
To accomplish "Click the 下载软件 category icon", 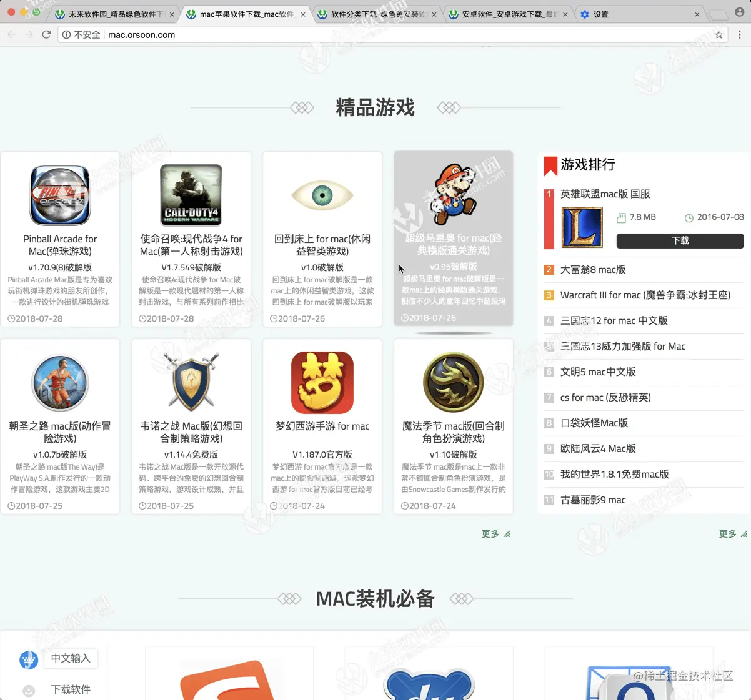I will [29, 691].
